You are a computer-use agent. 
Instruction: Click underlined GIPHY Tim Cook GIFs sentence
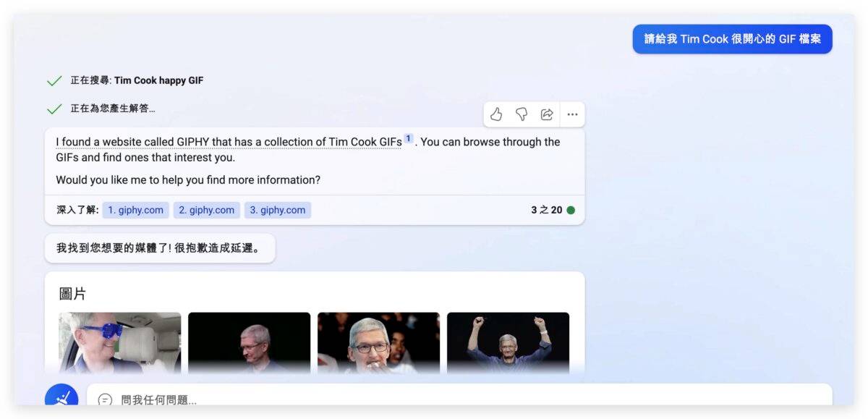(229, 142)
